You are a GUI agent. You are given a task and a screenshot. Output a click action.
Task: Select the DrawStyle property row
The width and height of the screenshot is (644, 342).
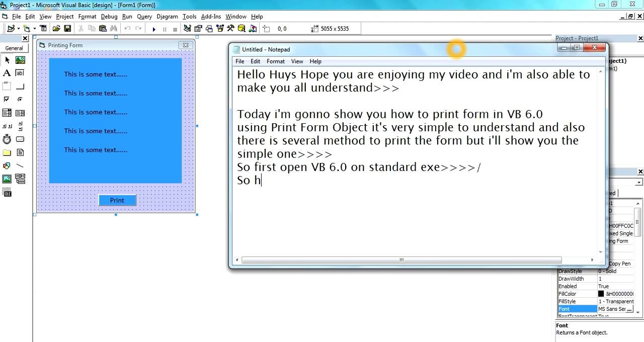coord(596,271)
